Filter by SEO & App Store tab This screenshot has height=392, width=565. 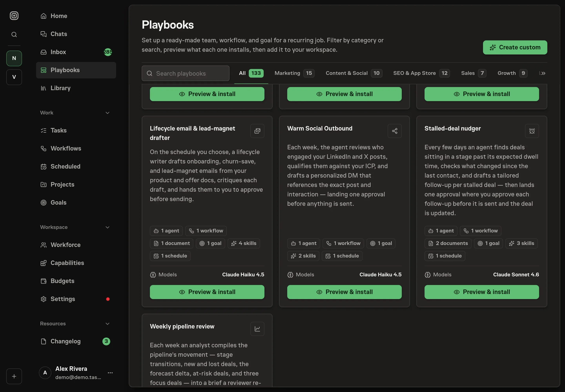click(421, 73)
